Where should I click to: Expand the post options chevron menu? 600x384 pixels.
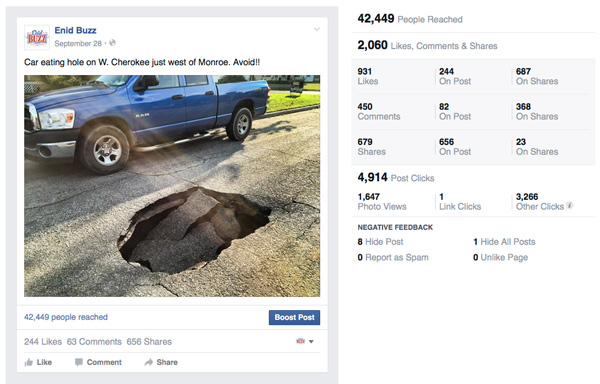(316, 29)
